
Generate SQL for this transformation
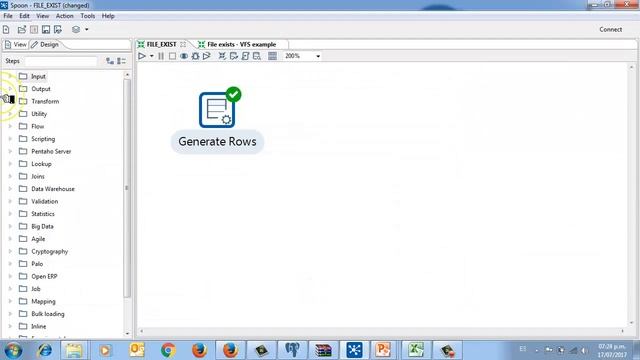click(x=245, y=56)
